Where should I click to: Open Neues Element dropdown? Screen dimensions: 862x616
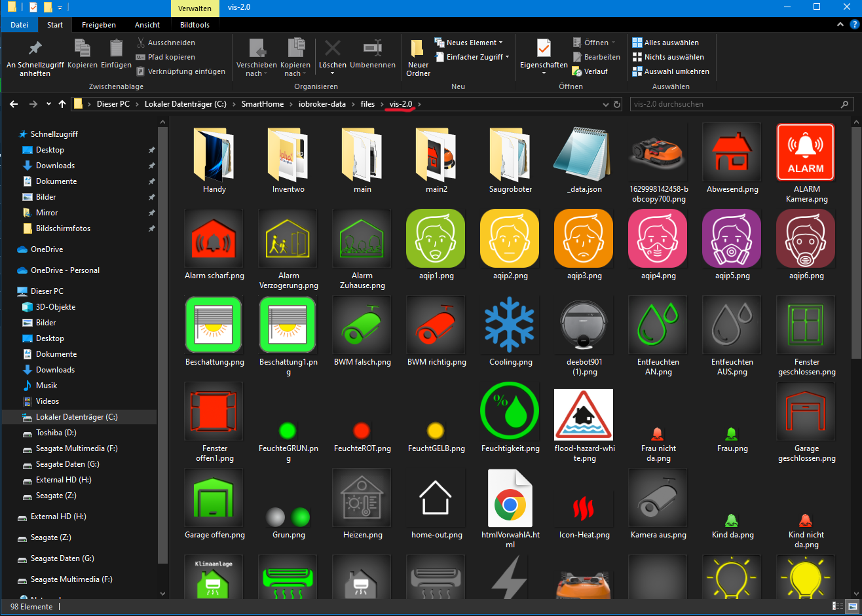[468, 43]
